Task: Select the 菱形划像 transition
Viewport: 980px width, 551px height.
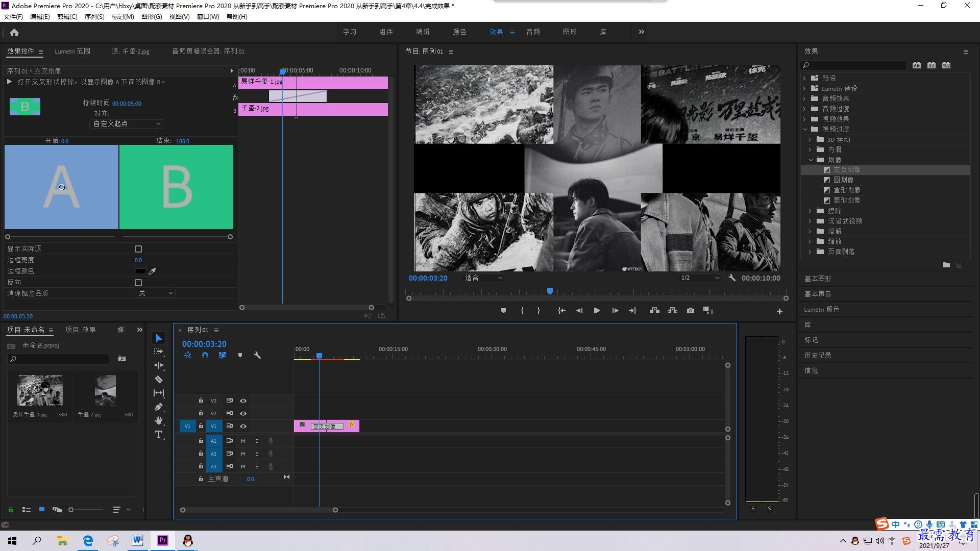Action: [847, 201]
